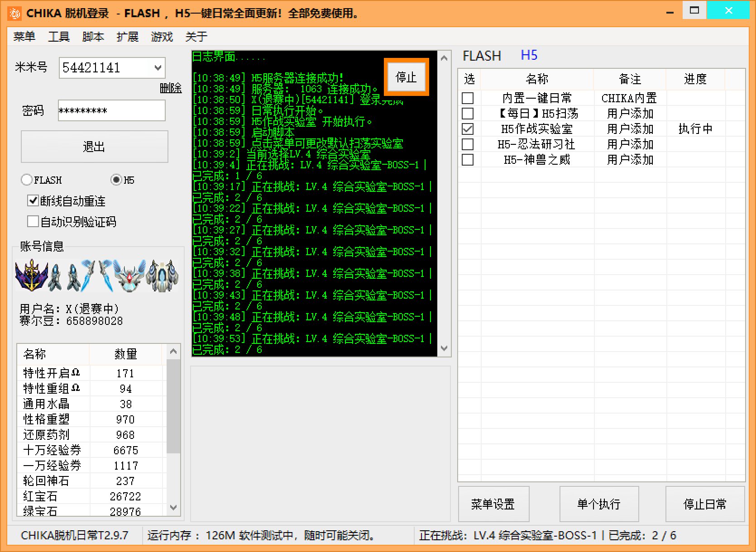The width and height of the screenshot is (756, 552).
Task: Click item list scroll up arrow
Action: pyautogui.click(x=173, y=352)
